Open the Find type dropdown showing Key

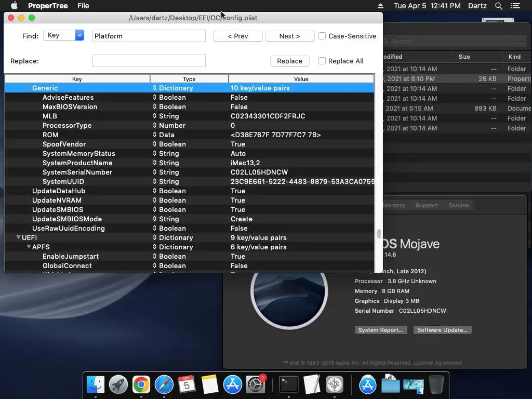point(64,35)
